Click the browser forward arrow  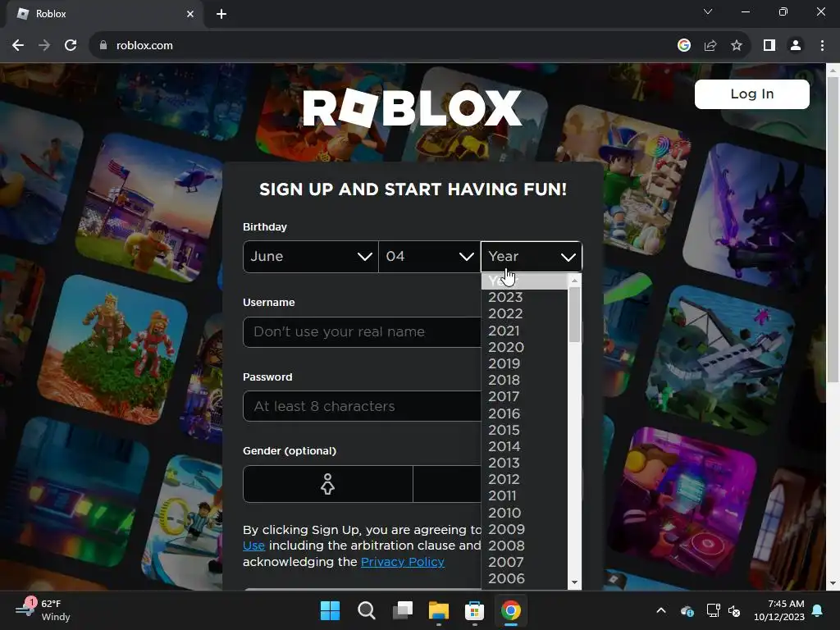pyautogui.click(x=44, y=46)
